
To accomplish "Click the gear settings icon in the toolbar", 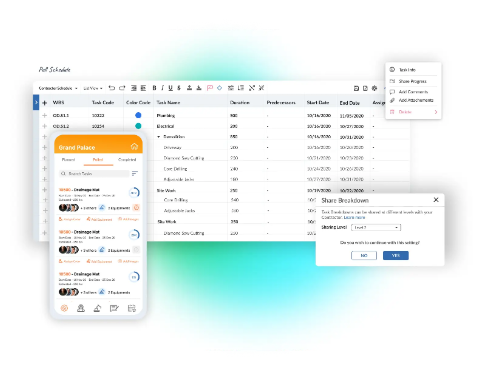I will (374, 88).
